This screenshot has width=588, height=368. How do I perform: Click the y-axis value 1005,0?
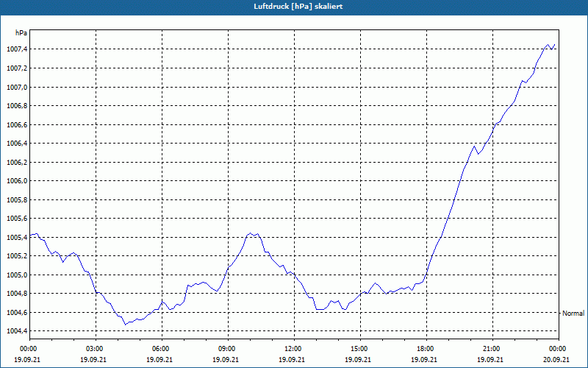click(x=16, y=275)
